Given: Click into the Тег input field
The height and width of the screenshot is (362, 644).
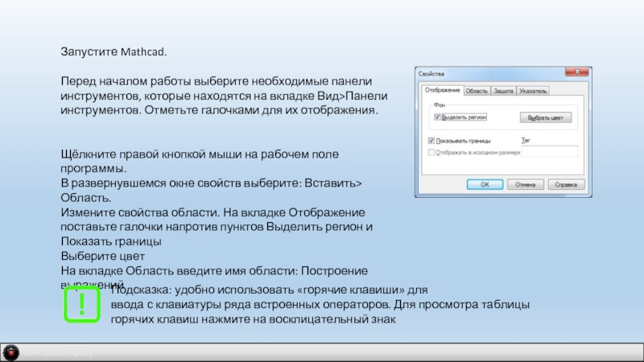Looking at the screenshot, I should click(x=550, y=151).
